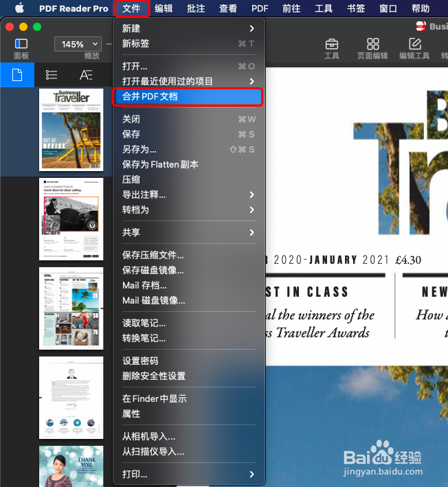
Task: Show page thumbnails tab in sidebar
Action: [x=17, y=75]
